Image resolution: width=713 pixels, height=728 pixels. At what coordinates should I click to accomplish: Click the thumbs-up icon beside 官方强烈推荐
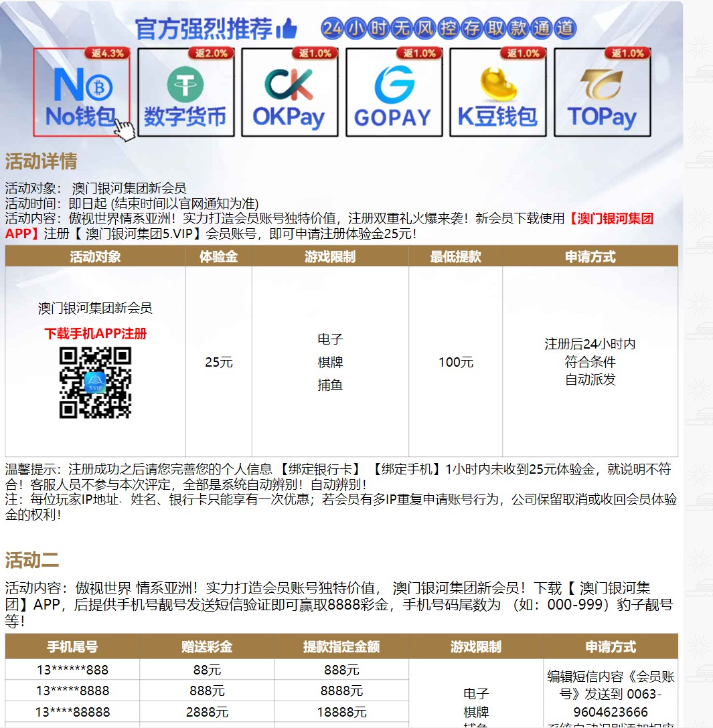pos(288,29)
